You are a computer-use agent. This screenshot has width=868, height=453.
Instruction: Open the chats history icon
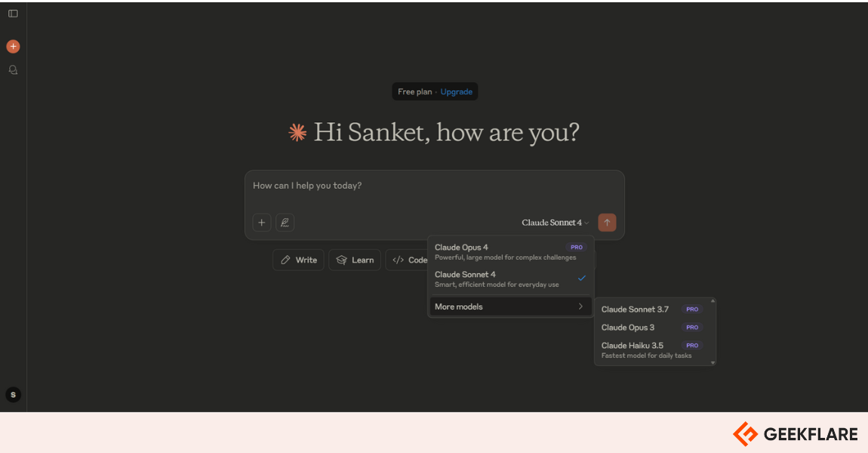coord(13,69)
